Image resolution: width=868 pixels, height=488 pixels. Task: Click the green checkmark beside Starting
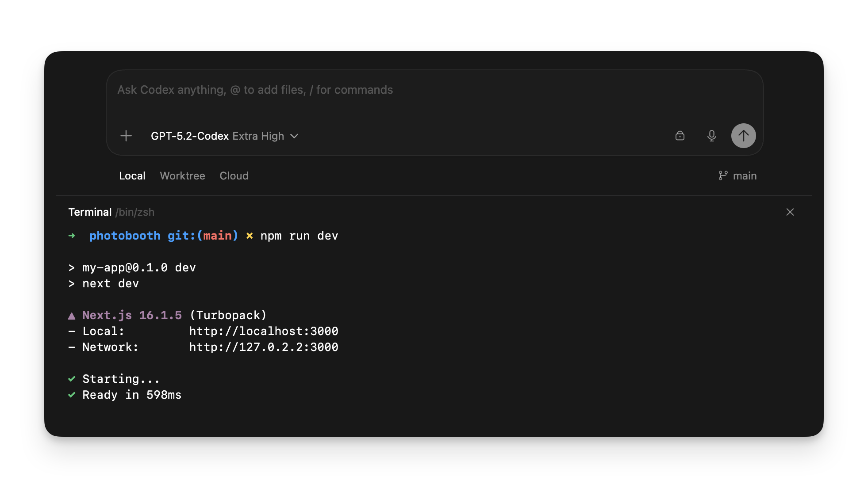[72, 378]
